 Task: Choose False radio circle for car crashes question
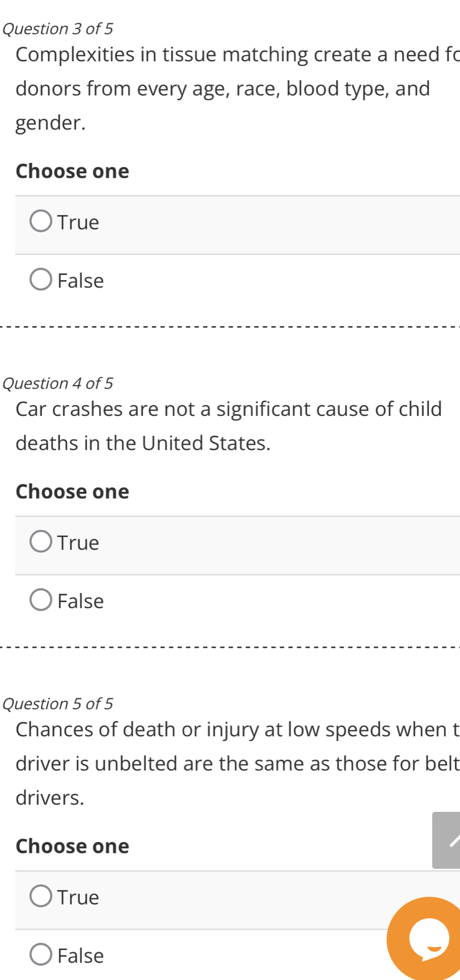pos(41,601)
